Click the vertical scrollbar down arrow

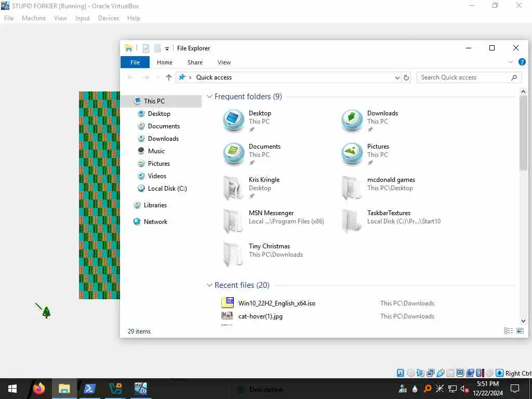(523, 321)
